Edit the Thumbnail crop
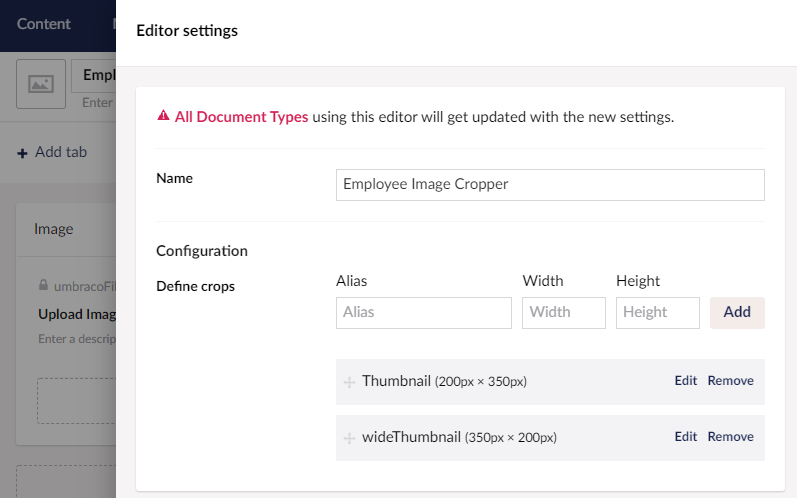 click(x=685, y=381)
